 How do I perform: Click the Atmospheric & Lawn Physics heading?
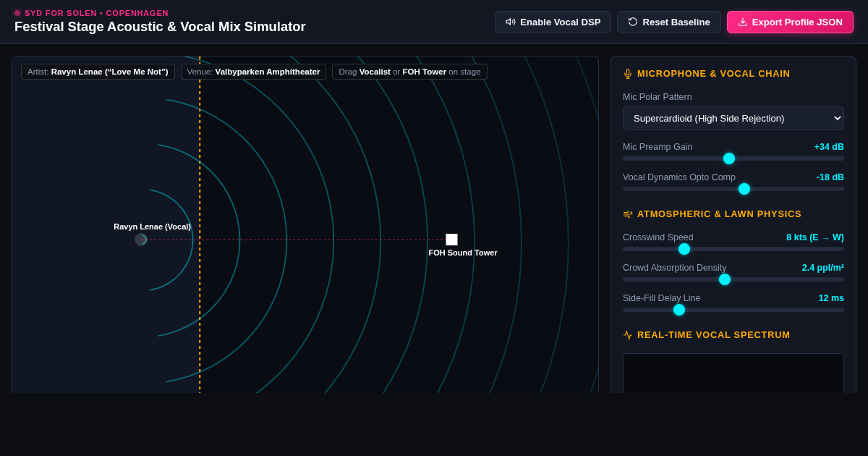pyautogui.click(x=719, y=214)
